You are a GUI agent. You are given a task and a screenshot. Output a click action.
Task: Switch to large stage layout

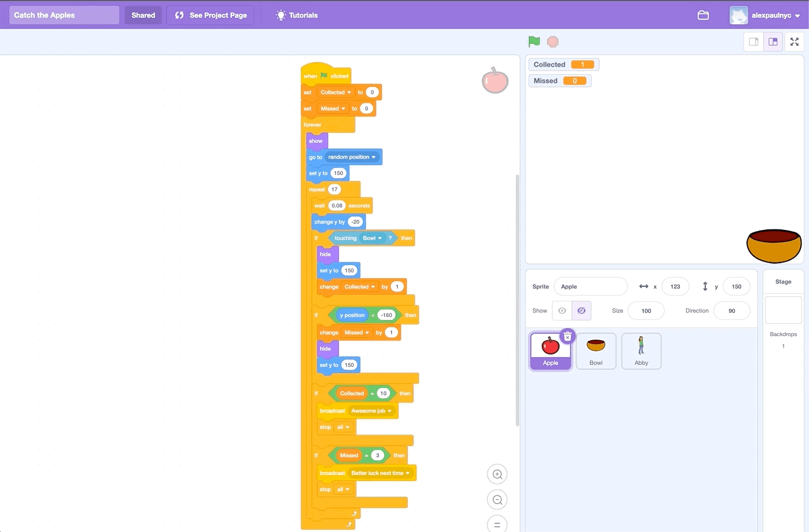[773, 42]
